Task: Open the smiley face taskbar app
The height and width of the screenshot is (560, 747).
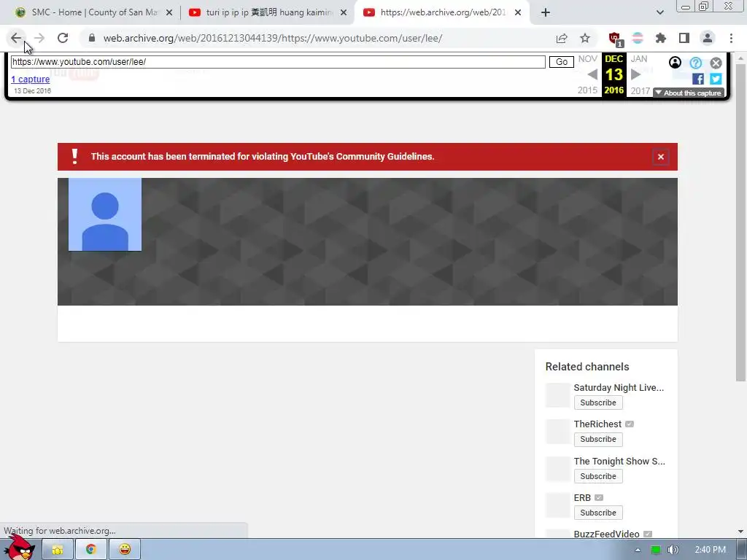Action: point(125,550)
